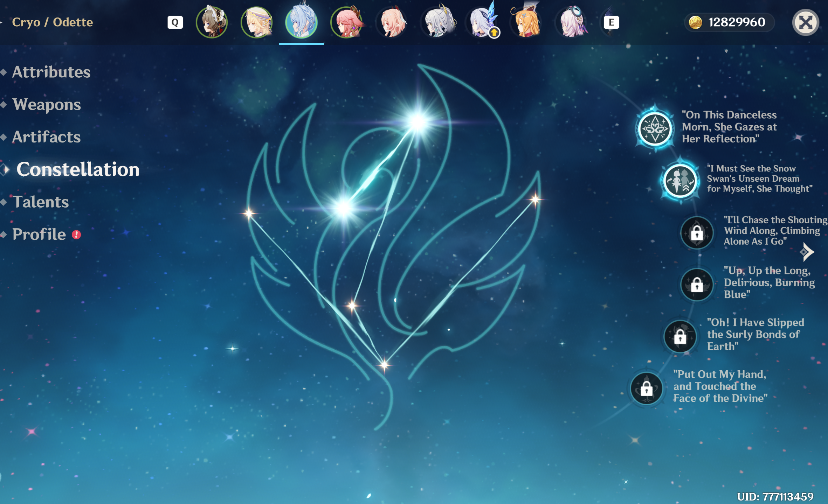Screen dimensions: 828x504
Task: Close the character screen with X
Action: click(x=806, y=22)
